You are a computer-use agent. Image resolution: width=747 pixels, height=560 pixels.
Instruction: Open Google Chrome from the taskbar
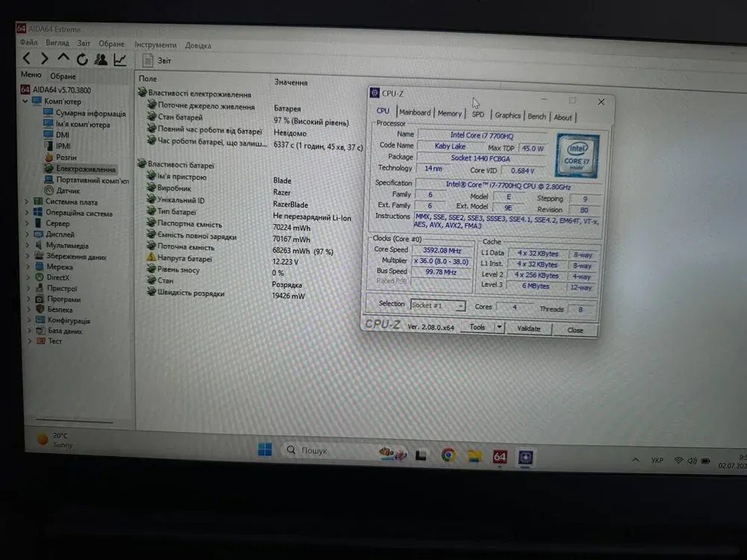pos(448,455)
